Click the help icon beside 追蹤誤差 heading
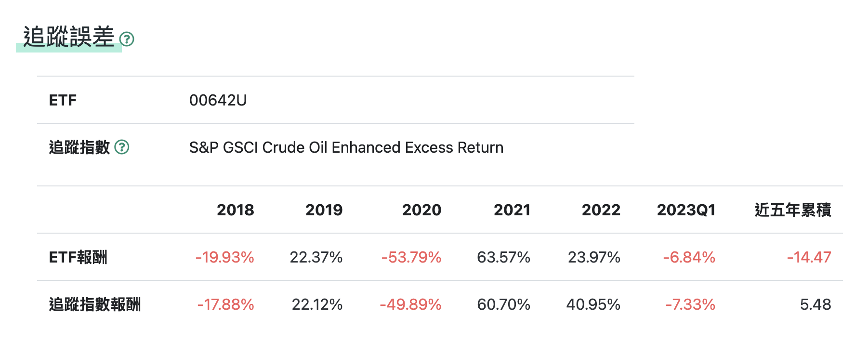The width and height of the screenshot is (868, 342). 127,39
